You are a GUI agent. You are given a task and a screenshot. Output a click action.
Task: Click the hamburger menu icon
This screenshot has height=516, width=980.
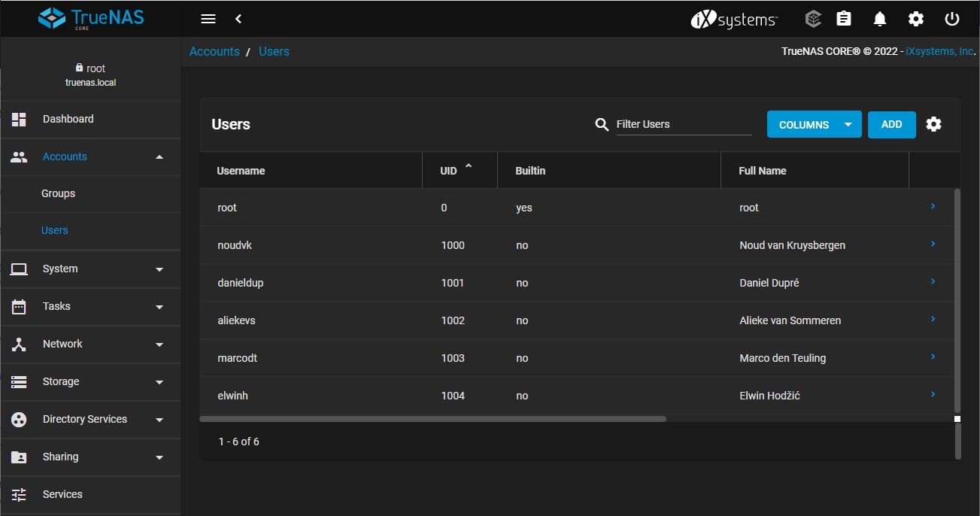(208, 19)
